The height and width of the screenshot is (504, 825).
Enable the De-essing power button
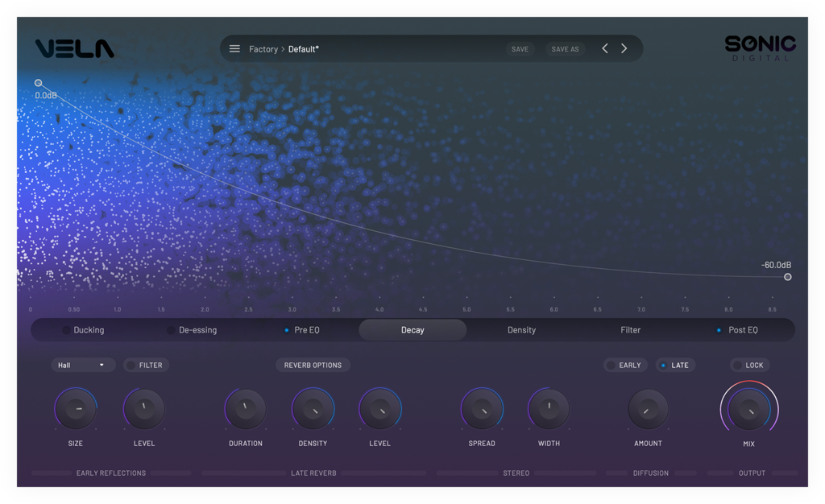(x=171, y=330)
